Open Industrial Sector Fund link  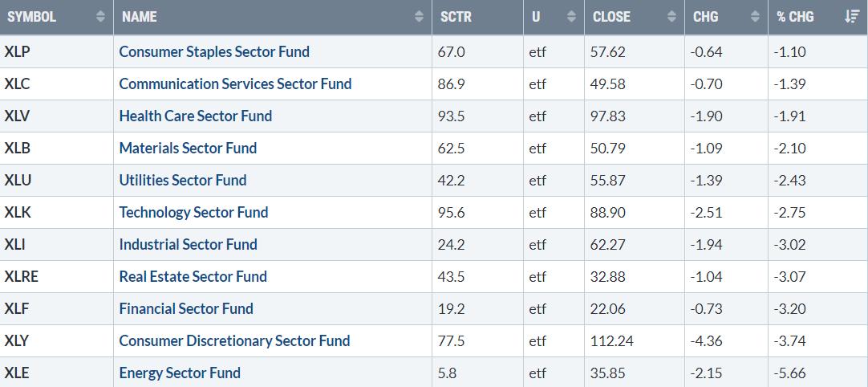[x=188, y=244]
